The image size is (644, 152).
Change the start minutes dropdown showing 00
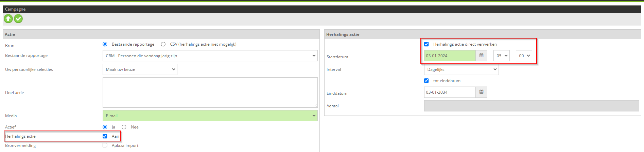[x=524, y=56]
